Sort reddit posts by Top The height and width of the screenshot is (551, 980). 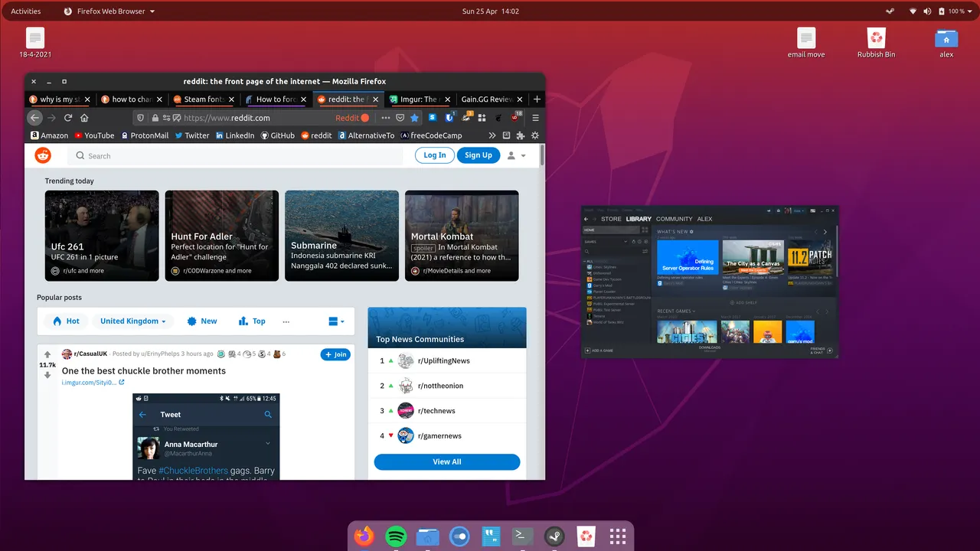252,321
